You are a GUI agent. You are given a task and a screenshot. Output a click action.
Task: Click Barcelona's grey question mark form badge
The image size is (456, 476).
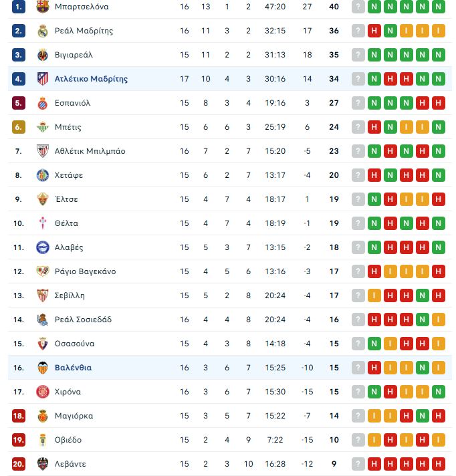pos(358,7)
